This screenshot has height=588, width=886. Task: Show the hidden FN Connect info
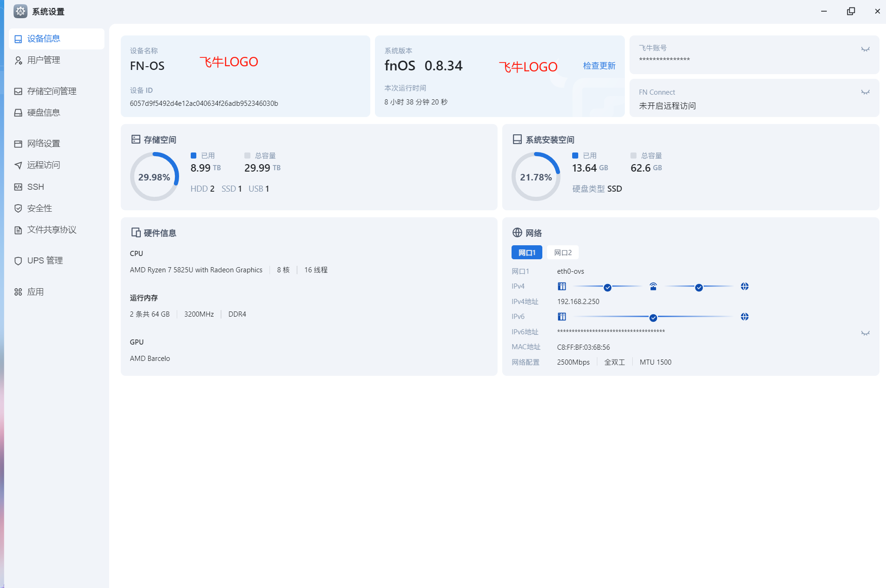pyautogui.click(x=865, y=92)
